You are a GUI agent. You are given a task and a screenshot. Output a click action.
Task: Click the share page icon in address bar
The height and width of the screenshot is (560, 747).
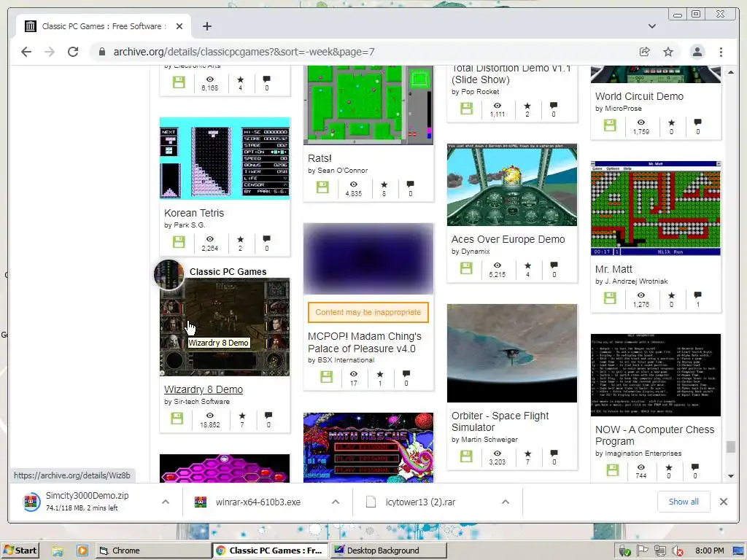click(645, 52)
